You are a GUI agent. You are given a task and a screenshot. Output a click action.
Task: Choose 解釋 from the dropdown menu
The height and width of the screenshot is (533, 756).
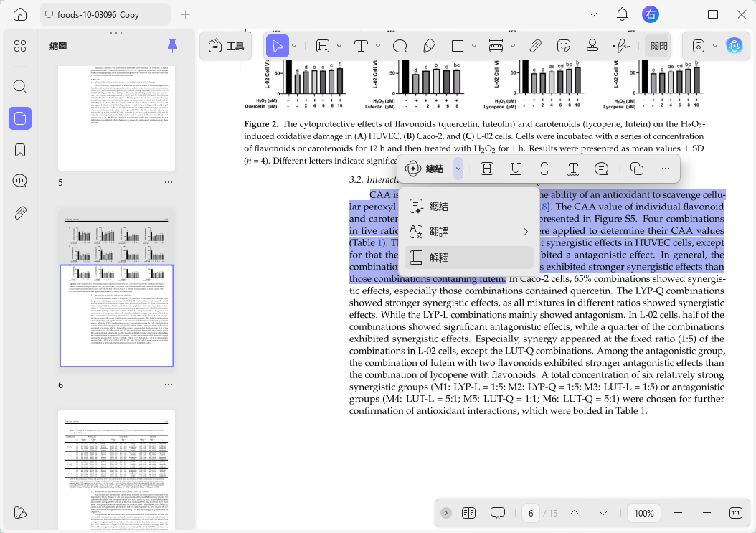tap(468, 258)
